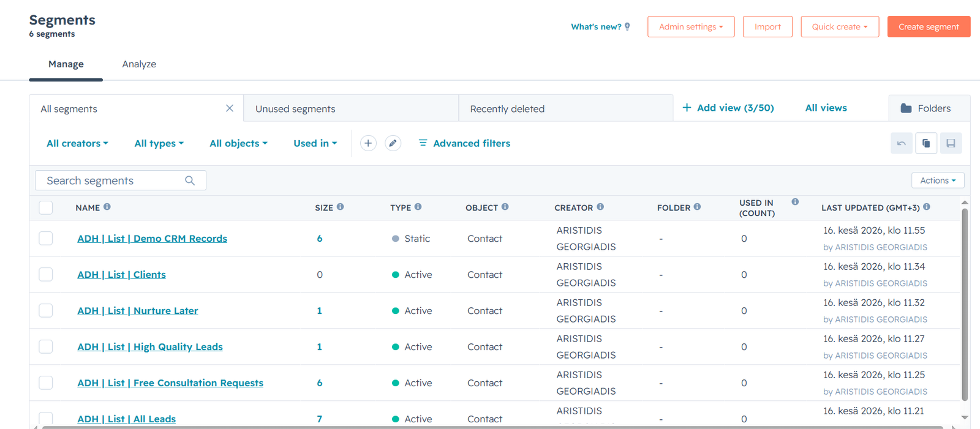Select checkbox for the Clients row
This screenshot has width=980, height=429.
coord(46,274)
